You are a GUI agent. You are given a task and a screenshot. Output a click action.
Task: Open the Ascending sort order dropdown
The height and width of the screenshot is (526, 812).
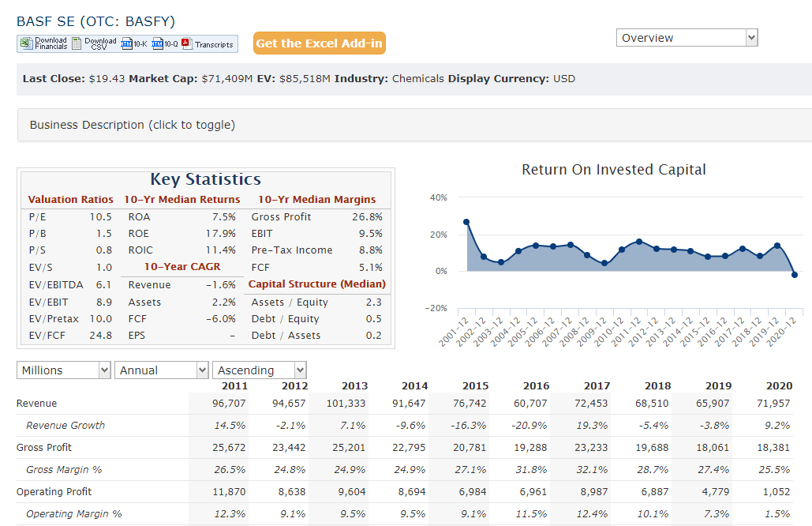[x=260, y=370]
